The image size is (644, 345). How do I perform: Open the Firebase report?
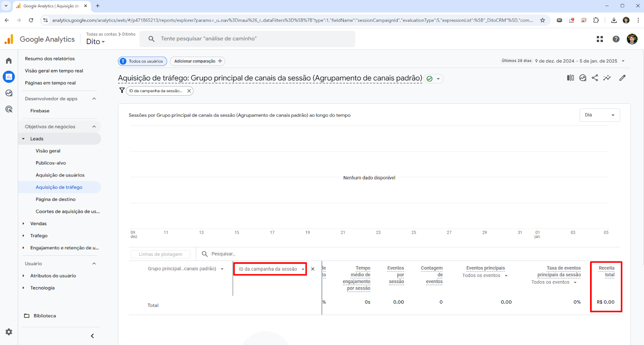coord(40,111)
